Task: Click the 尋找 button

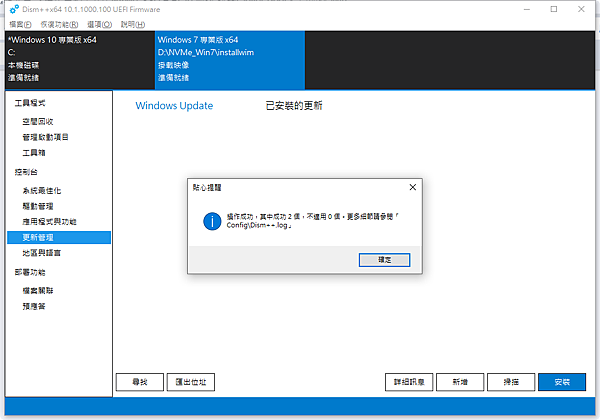Action: point(140,382)
